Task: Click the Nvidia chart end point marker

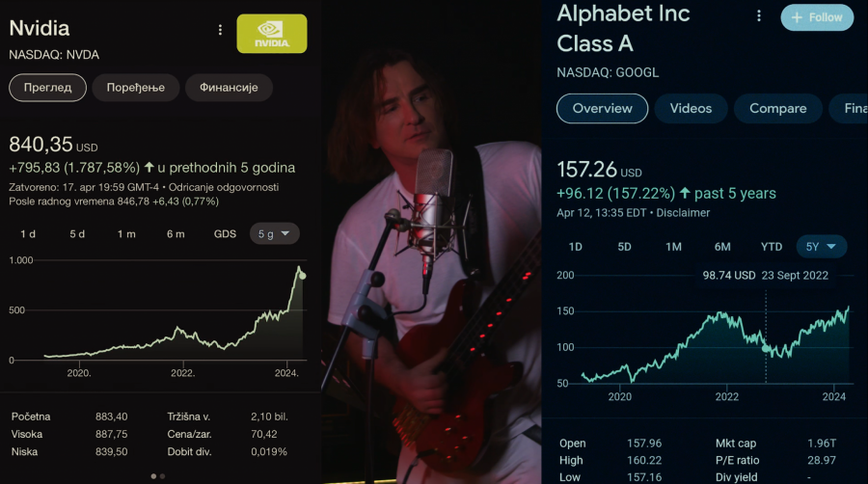Action: point(303,276)
